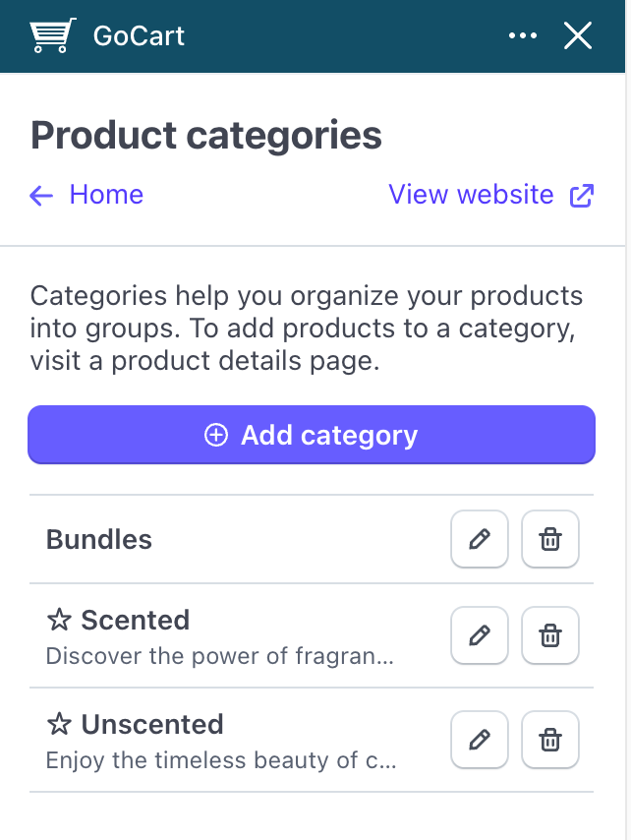631x840 pixels.
Task: Edit the Bundles category with pencil icon
Action: (x=480, y=539)
